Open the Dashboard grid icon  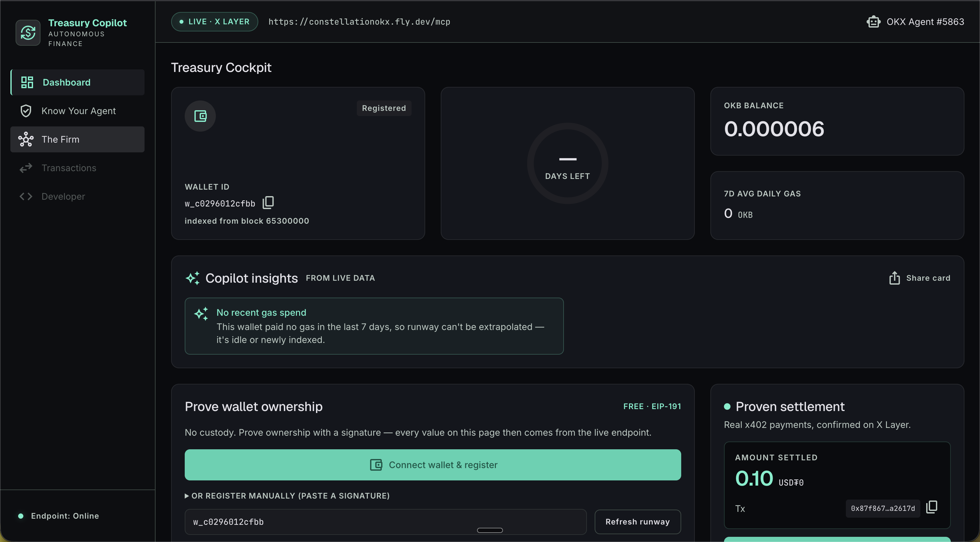[x=27, y=82]
